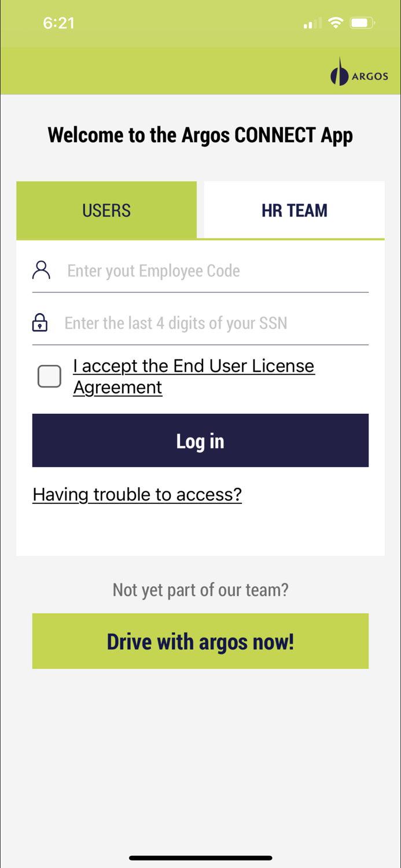The image size is (401, 868).
Task: Tap the home indicator bar at the bottom
Action: point(200,858)
